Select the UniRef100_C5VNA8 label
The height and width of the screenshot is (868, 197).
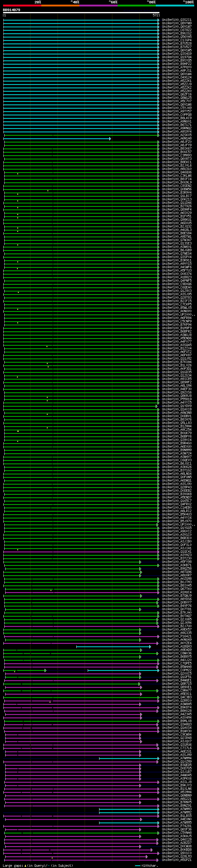click(177, 833)
